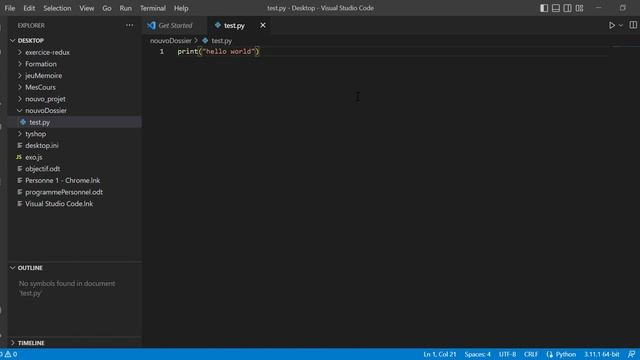Open Customize Layout icon

(580, 8)
